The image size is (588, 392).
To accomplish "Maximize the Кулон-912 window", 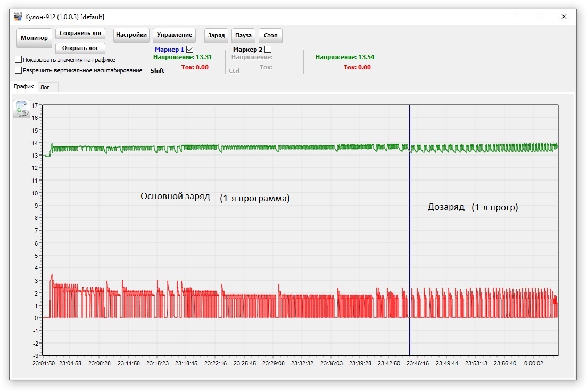I will [540, 17].
